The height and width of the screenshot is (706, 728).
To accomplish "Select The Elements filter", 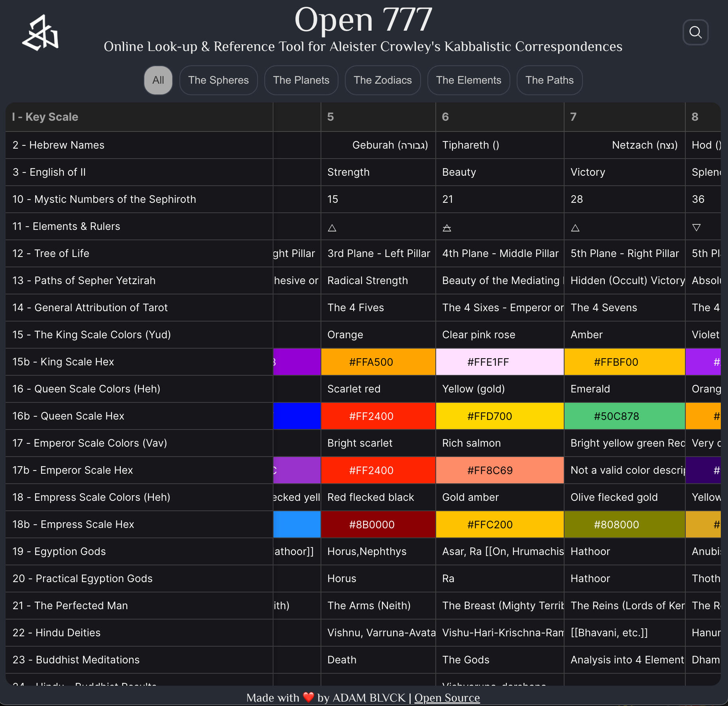I will coord(468,80).
